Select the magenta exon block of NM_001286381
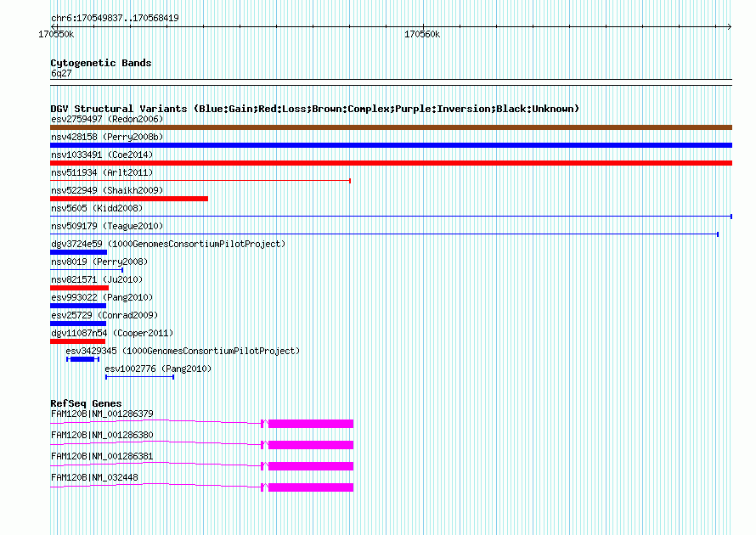Screen dimensions: 756x535 coord(311,466)
